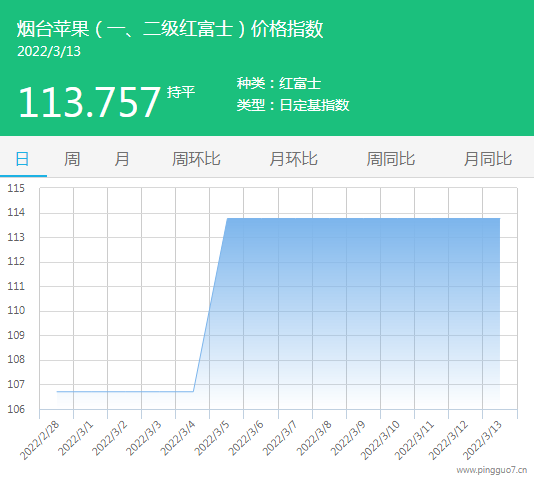Click the 2022/3/13 date under title
This screenshot has height=481, width=534.
coord(49,51)
